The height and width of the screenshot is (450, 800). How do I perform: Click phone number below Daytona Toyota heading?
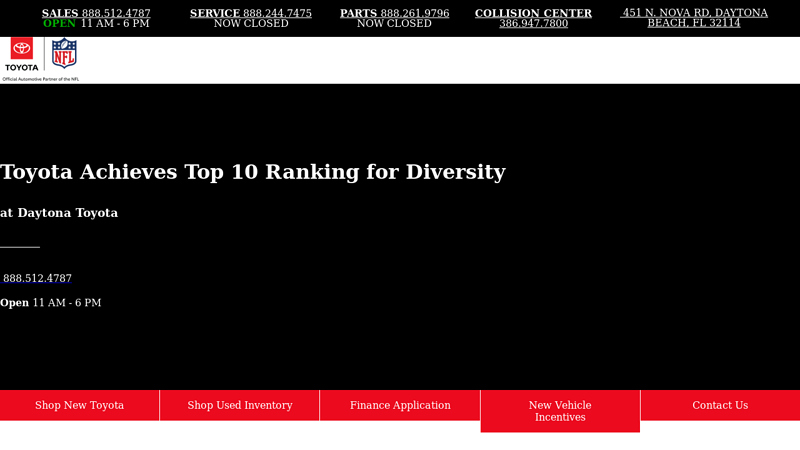coord(36,278)
